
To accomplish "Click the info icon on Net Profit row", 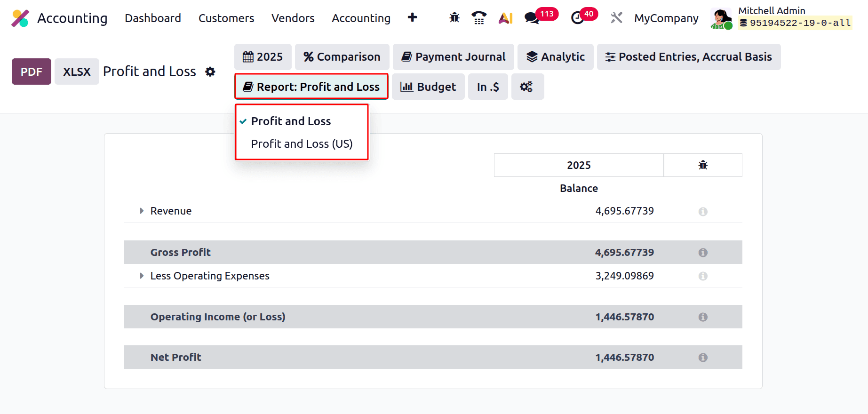I will (703, 358).
